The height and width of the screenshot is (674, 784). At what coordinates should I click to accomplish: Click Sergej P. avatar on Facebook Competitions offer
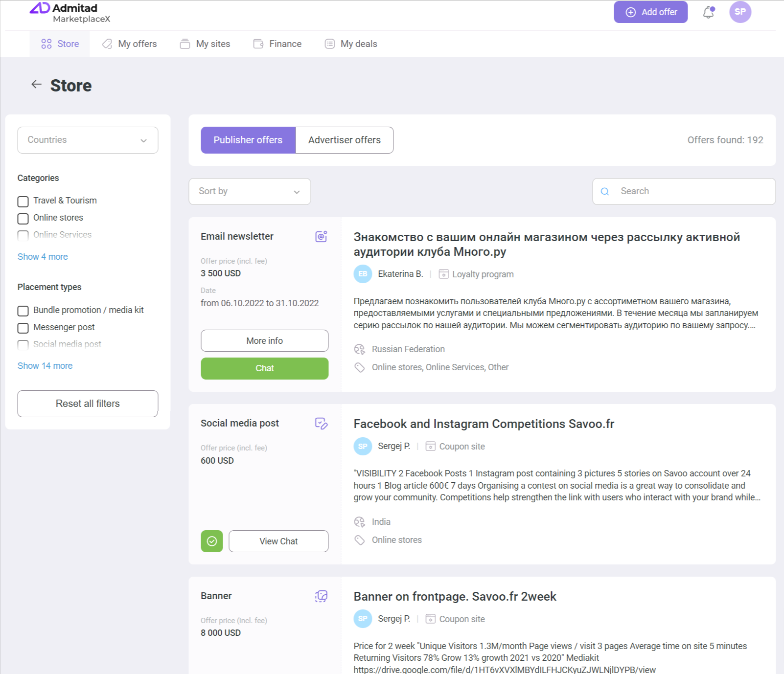[363, 446]
